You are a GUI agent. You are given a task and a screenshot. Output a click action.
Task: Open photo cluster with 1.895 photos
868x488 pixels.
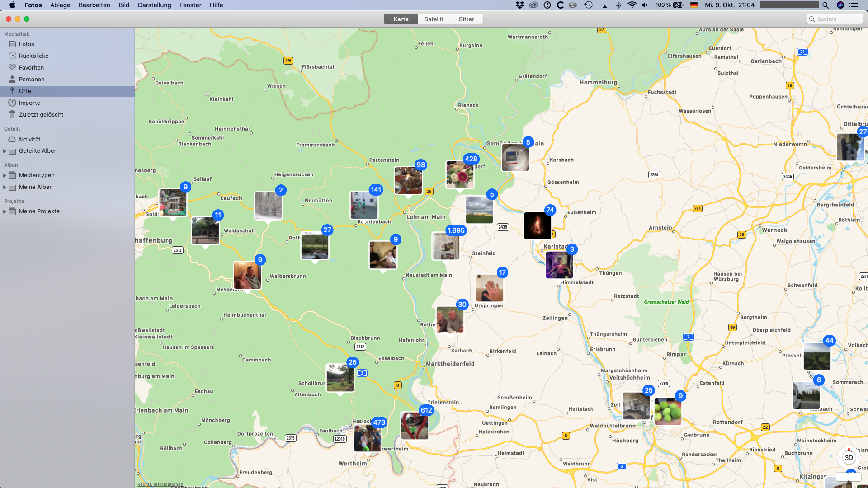coord(446,245)
